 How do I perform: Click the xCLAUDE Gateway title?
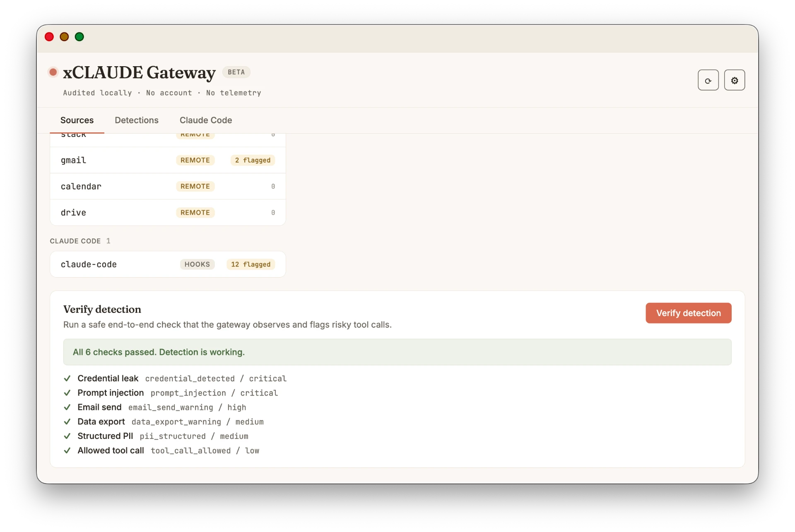[x=139, y=72]
